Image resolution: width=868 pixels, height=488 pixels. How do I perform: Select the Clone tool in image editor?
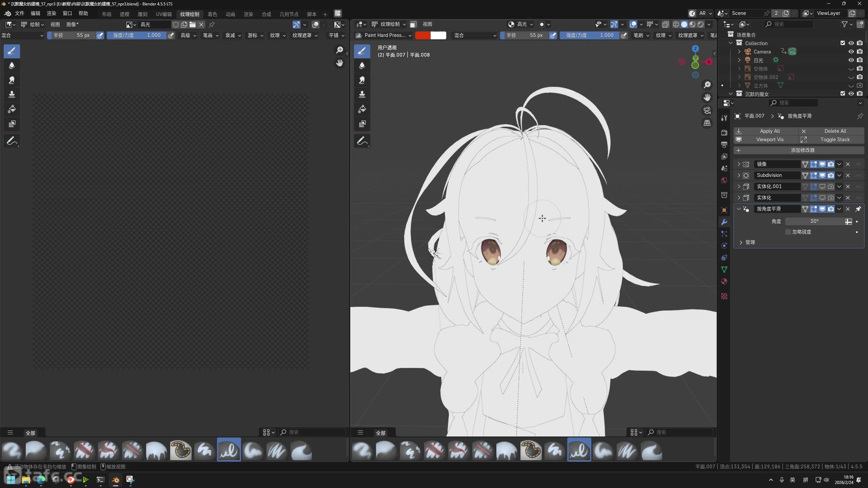tap(12, 95)
